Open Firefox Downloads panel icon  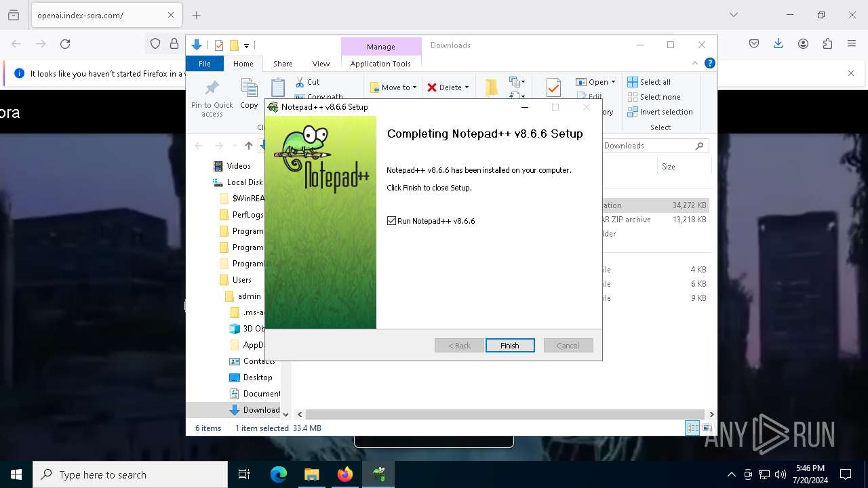tap(778, 43)
